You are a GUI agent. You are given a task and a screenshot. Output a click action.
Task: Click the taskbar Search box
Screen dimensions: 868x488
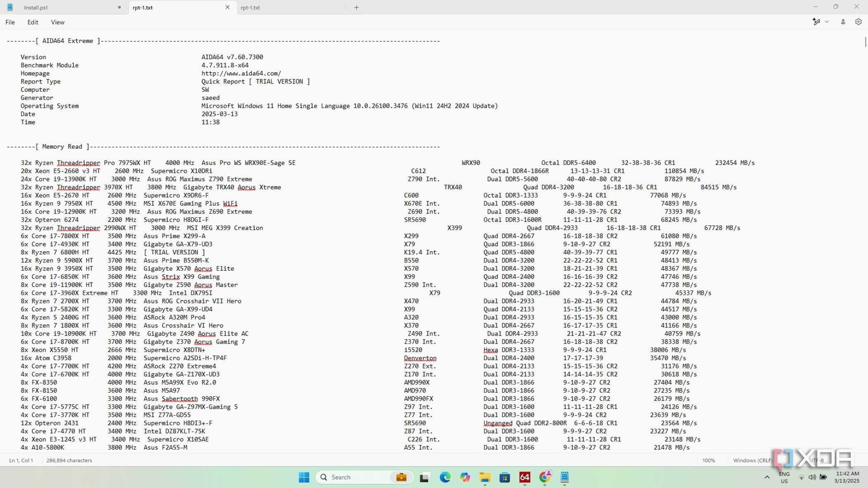click(x=365, y=477)
